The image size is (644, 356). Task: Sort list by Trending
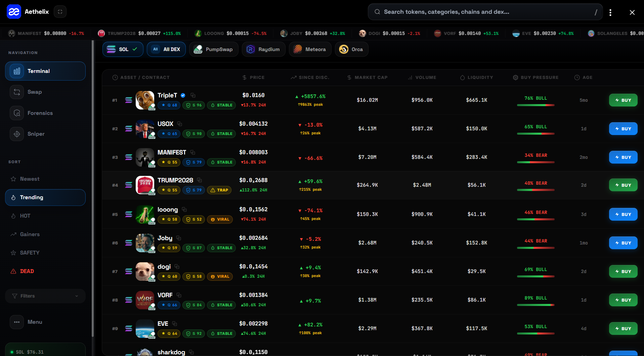(45, 197)
